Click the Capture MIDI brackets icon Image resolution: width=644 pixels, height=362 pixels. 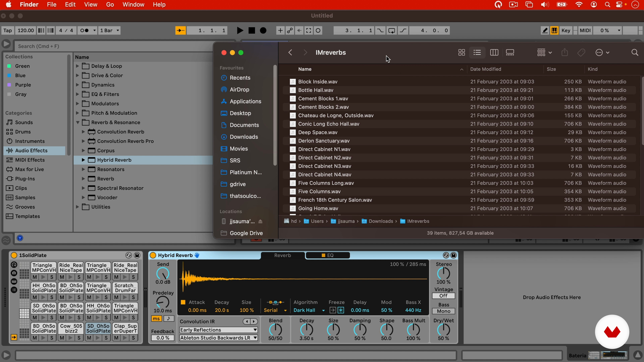click(309, 31)
